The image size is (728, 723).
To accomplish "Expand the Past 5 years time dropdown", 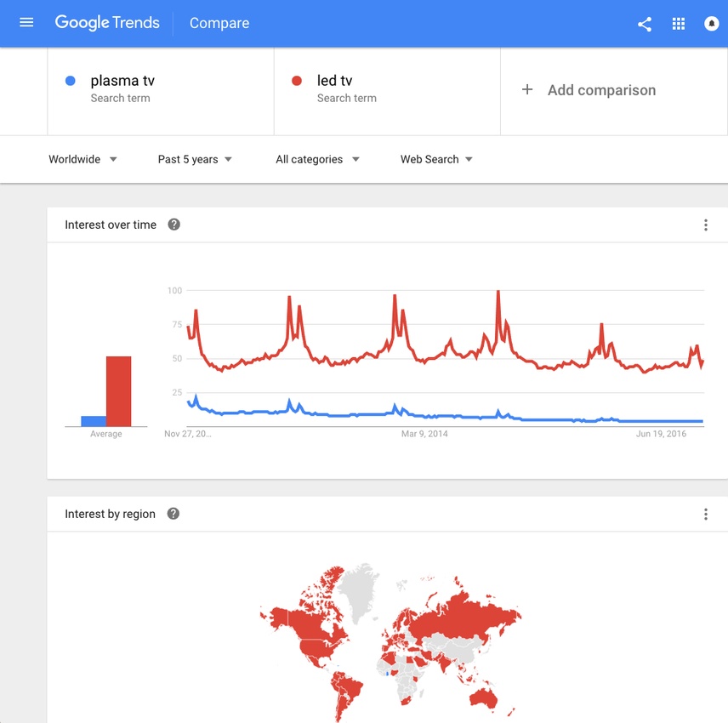I will (x=195, y=159).
